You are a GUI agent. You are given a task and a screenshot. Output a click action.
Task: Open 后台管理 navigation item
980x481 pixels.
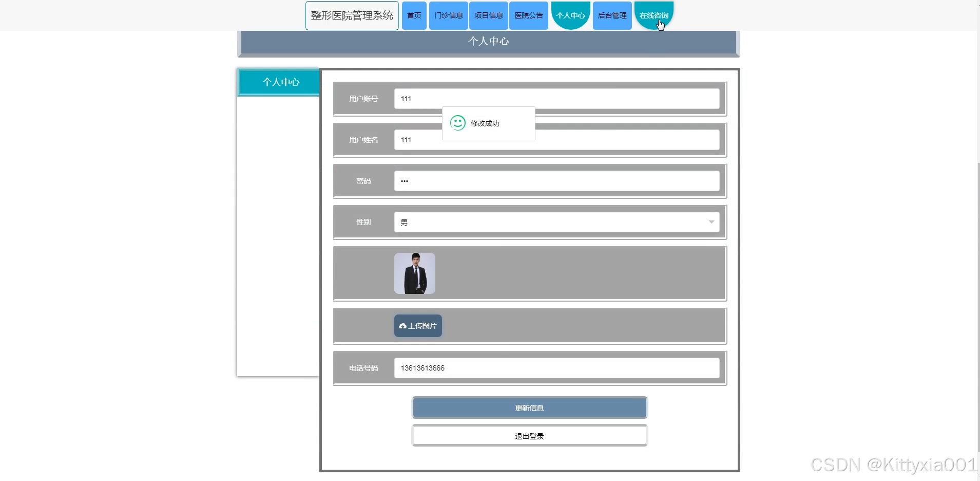(x=612, y=15)
